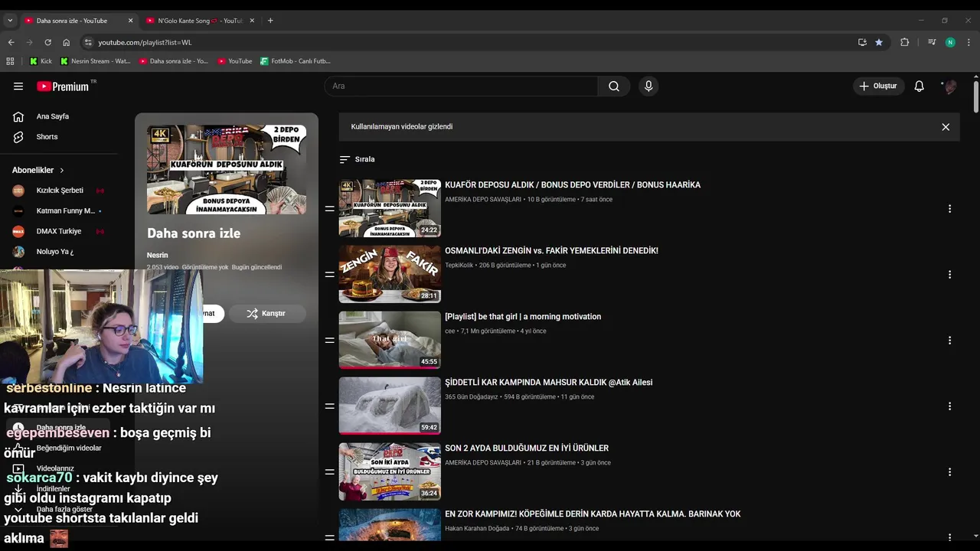Open the browser extensions puzzle icon
The height and width of the screenshot is (551, 980).
(905, 43)
